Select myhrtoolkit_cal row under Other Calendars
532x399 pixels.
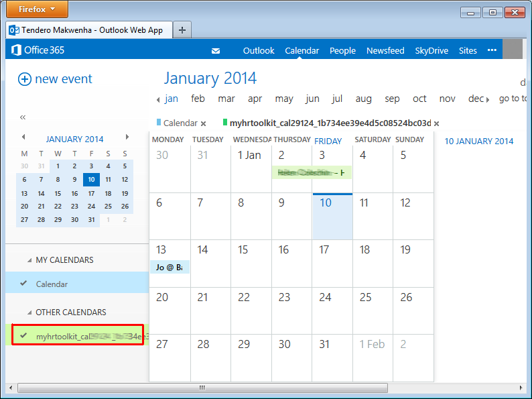tap(77, 335)
